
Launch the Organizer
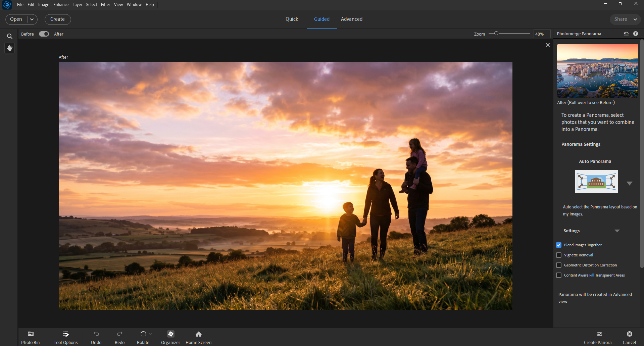pos(170,337)
